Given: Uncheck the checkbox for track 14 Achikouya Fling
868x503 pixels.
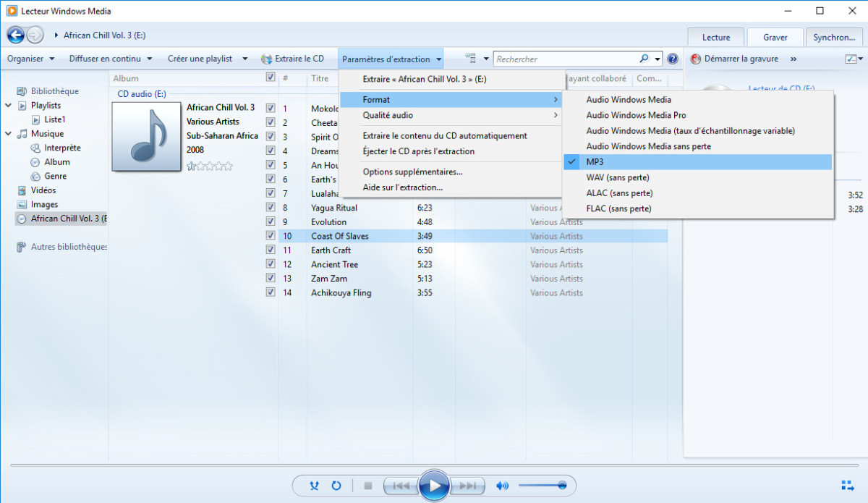Looking at the screenshot, I should point(271,292).
